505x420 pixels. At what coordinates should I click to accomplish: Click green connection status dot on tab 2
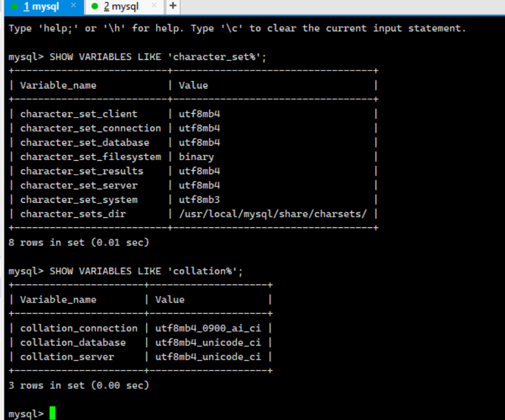95,7
